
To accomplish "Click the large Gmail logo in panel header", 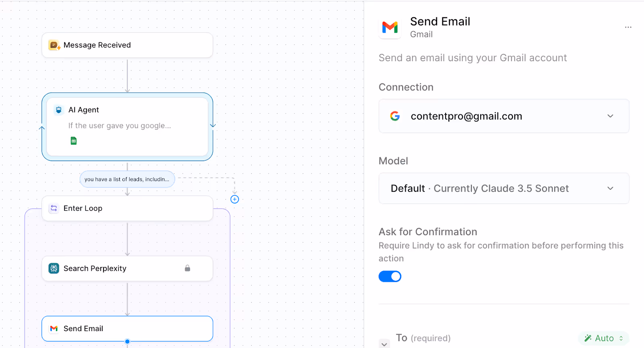I will click(x=390, y=27).
